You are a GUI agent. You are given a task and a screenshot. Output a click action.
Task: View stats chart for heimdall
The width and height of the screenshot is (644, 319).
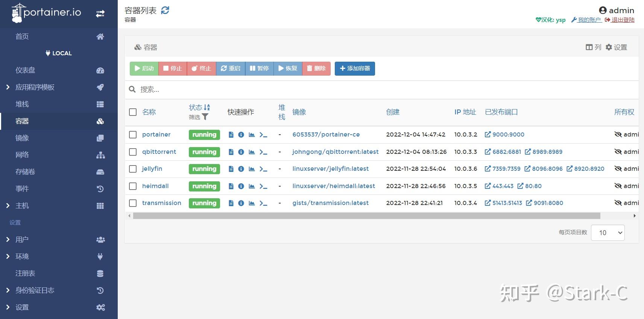(252, 186)
